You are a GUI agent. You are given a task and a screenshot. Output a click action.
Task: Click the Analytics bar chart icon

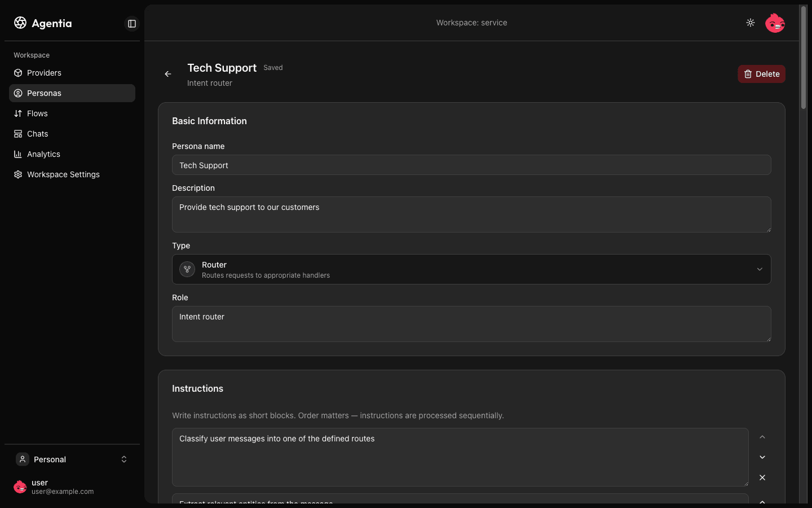18,154
